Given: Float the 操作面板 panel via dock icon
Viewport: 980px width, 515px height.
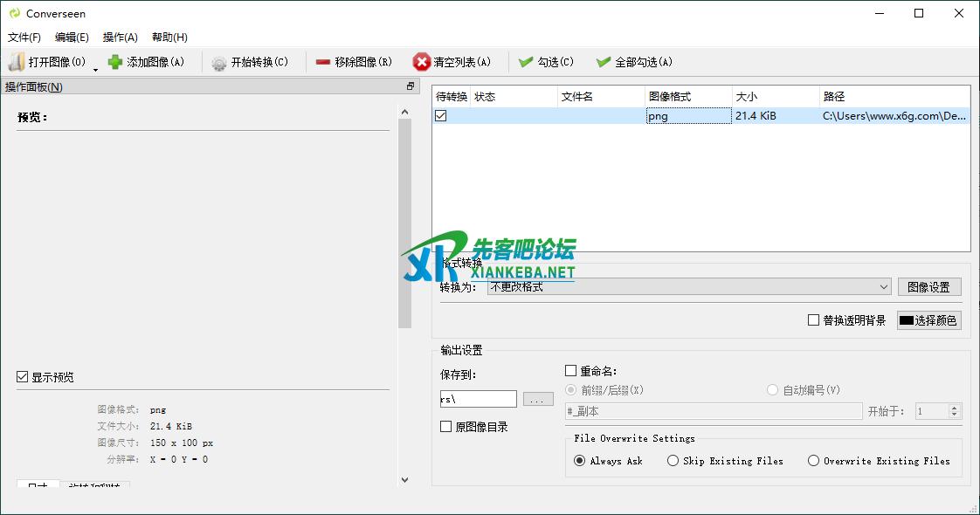Looking at the screenshot, I should pyautogui.click(x=411, y=86).
